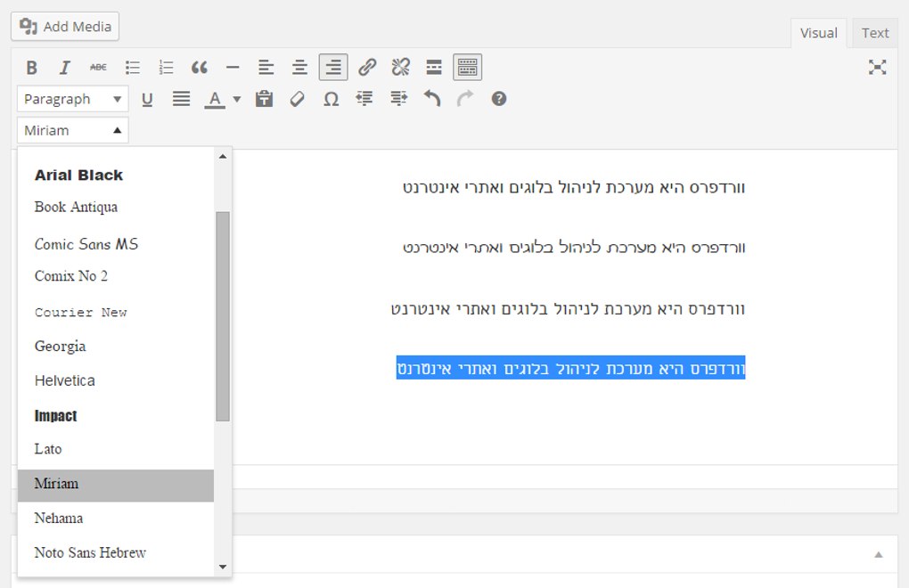Apply italic formatting
Screen dimensions: 909x588
point(65,68)
